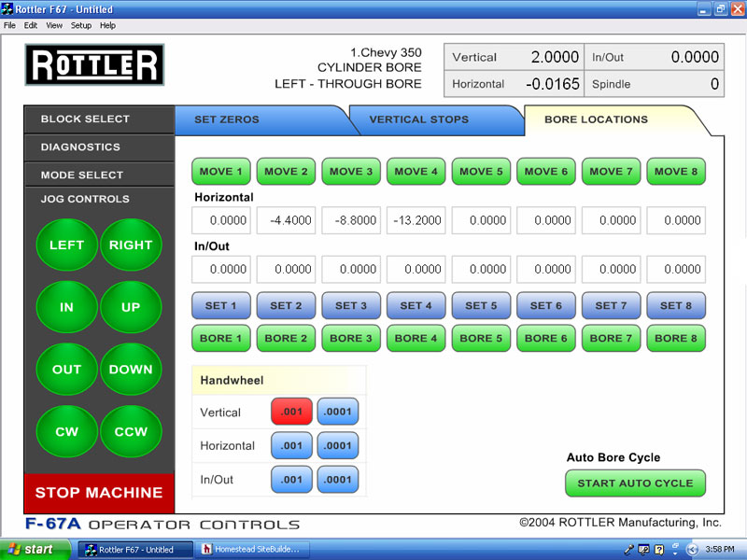Open the Windows Start menu
The image size is (747, 560).
tap(32, 550)
